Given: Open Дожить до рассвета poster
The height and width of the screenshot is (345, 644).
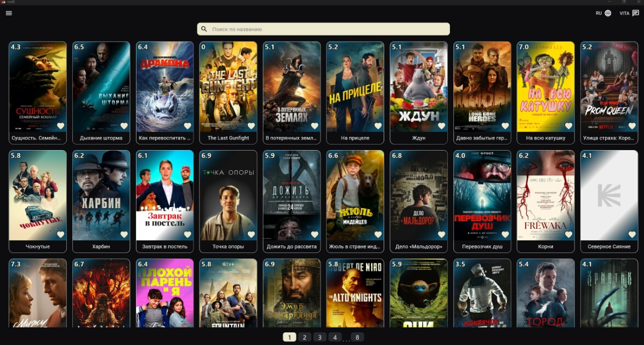Looking at the screenshot, I should 292,196.
